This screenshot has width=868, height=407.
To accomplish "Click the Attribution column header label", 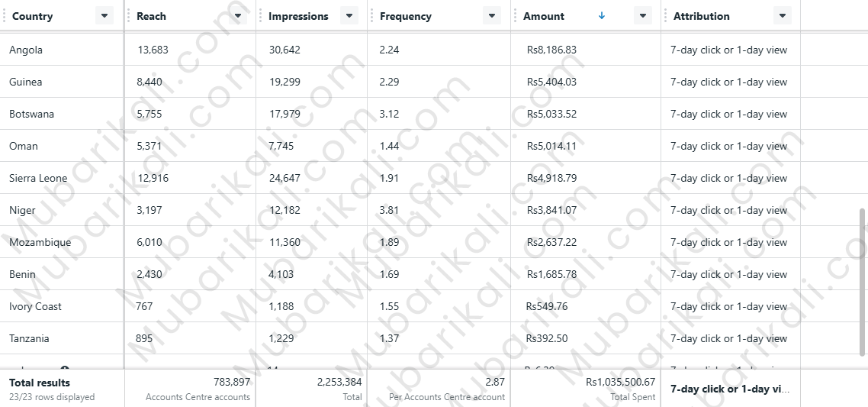I will [x=701, y=16].
